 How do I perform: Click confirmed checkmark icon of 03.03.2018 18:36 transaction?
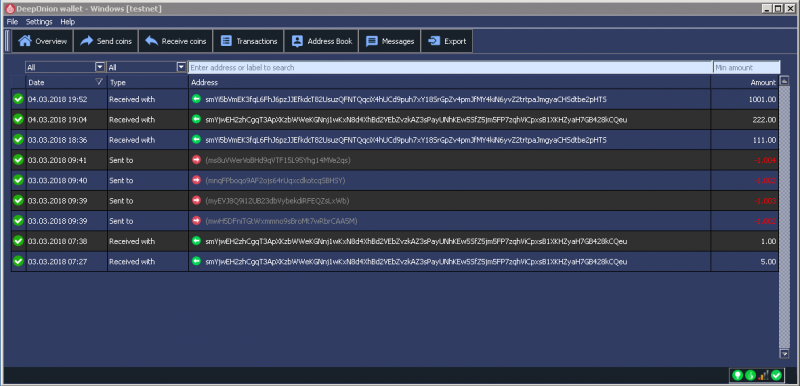tap(18, 140)
